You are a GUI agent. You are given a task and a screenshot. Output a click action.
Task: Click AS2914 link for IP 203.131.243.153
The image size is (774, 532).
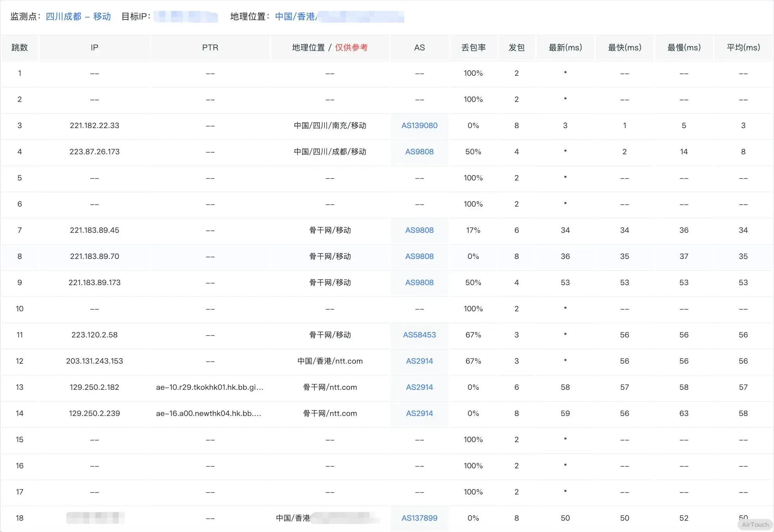(x=419, y=361)
